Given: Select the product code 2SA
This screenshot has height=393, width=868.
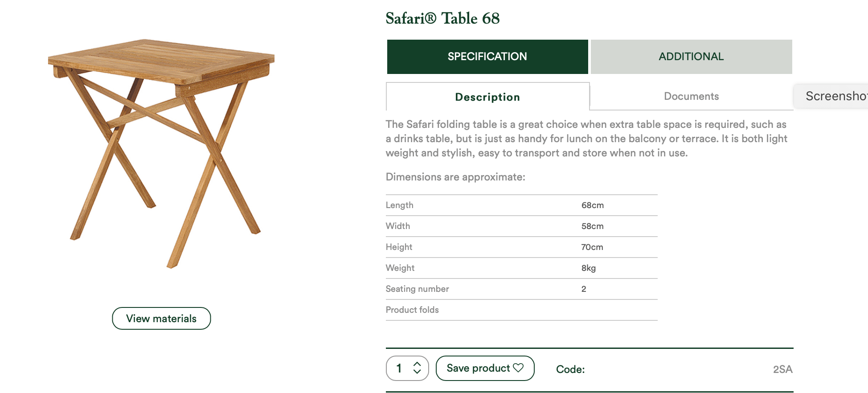Looking at the screenshot, I should pos(782,369).
